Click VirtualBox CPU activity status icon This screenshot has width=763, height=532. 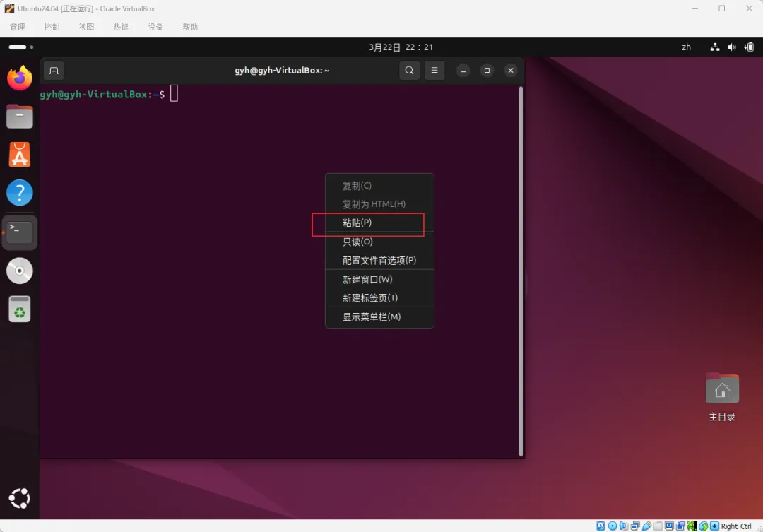click(x=692, y=526)
